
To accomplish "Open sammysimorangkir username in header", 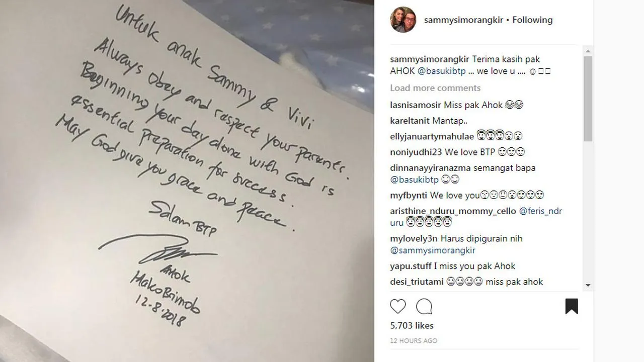I will click(x=463, y=20).
